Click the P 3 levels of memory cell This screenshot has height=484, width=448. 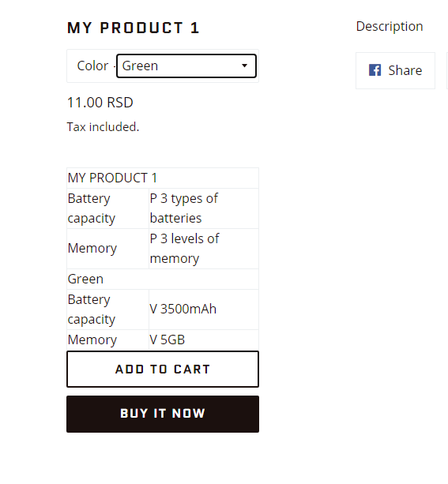pos(204,249)
